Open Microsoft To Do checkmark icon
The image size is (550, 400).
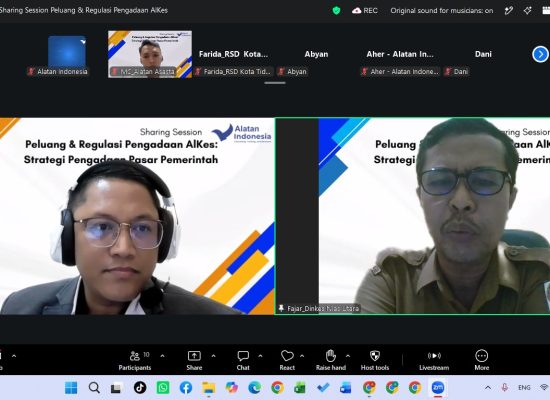coord(323,388)
